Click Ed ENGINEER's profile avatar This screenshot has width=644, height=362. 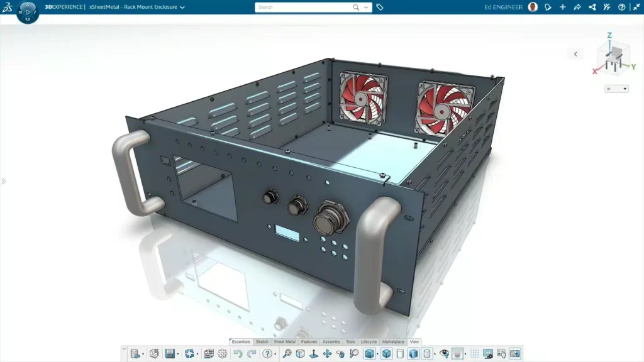[x=531, y=7]
